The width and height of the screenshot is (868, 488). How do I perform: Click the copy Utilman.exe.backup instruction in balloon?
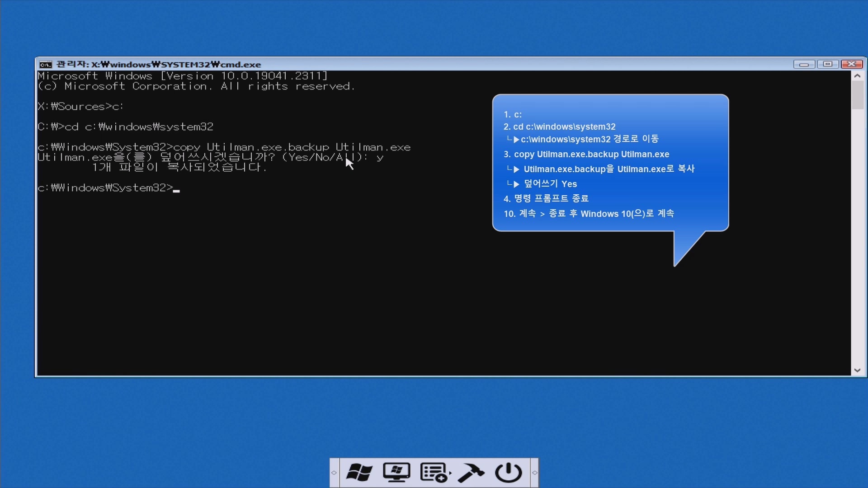(x=586, y=155)
